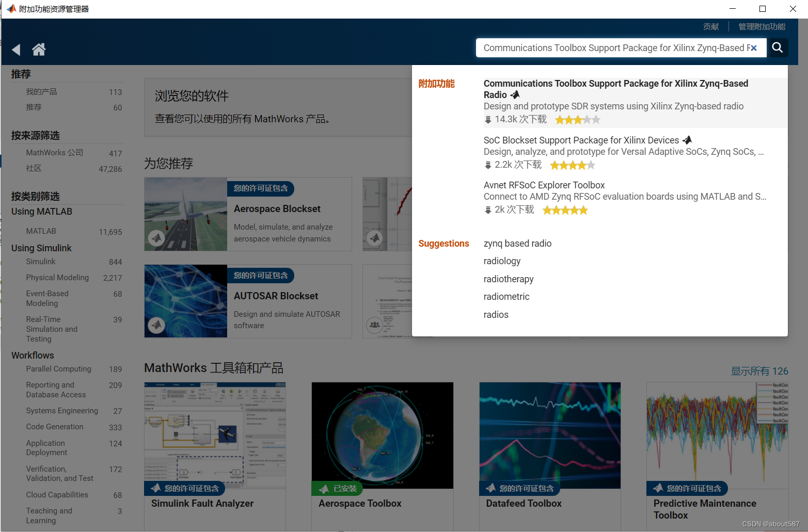Click license badge on Datafeed Toolbox
This screenshot has height=532, width=808.
[x=520, y=488]
